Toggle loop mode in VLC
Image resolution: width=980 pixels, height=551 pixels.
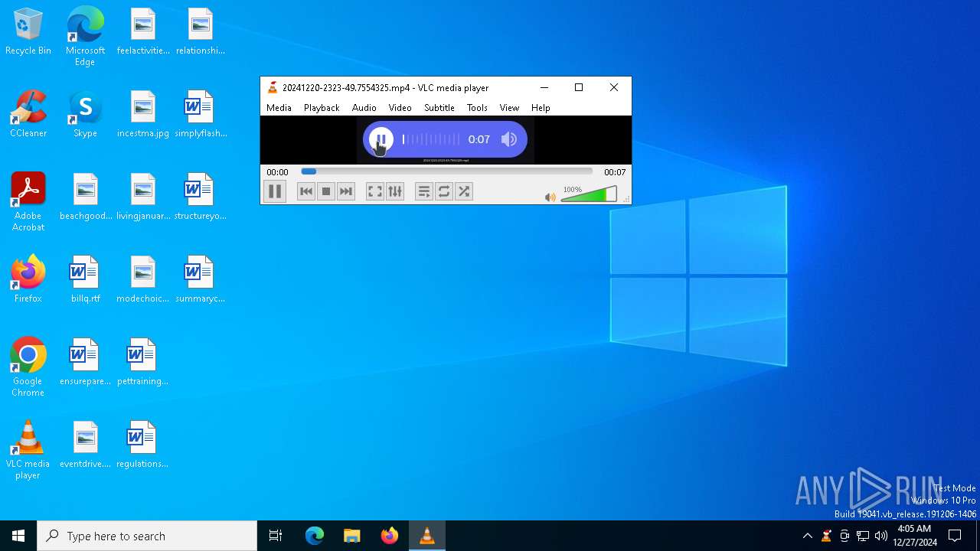[x=444, y=191]
